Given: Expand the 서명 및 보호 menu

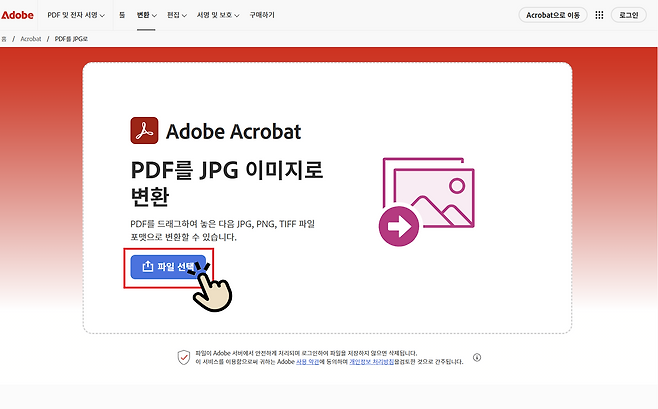Looking at the screenshot, I should tap(218, 15).
